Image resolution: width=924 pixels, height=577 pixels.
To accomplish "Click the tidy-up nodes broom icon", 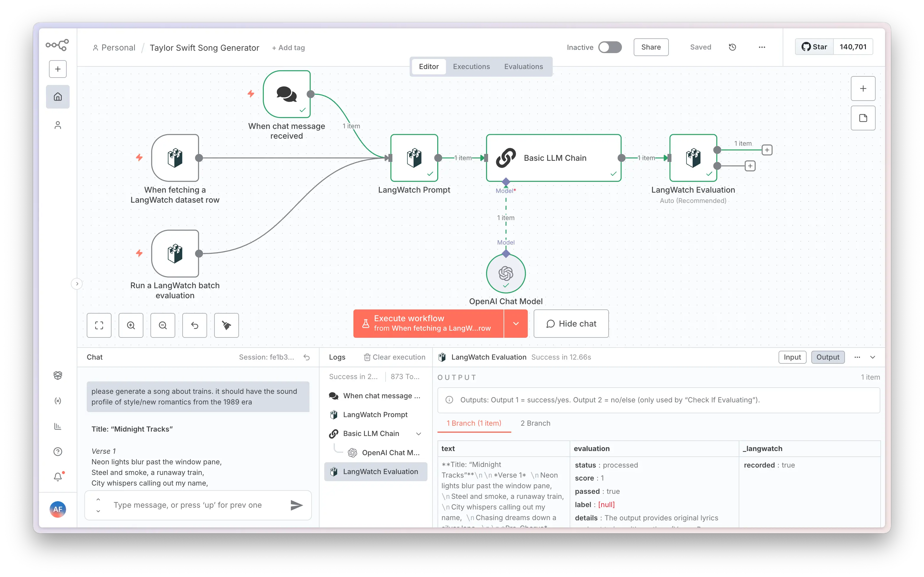I will pos(226,325).
